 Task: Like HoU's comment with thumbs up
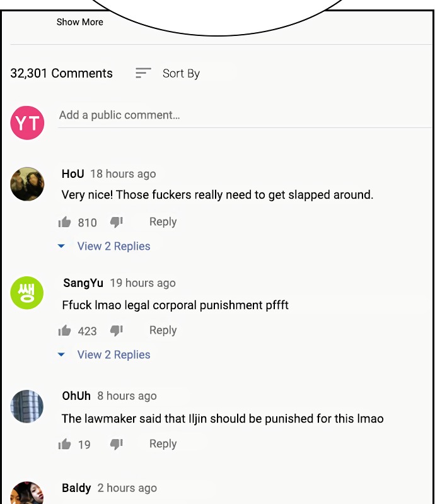[x=64, y=222]
